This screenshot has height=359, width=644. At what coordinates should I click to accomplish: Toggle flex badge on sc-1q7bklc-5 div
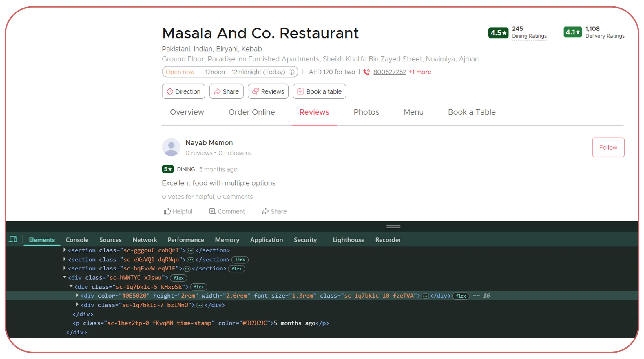[199, 287]
